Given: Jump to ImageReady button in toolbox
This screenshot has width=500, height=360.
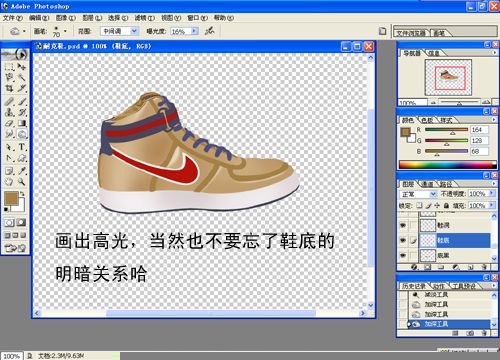Looking at the screenshot, I should tap(15, 248).
